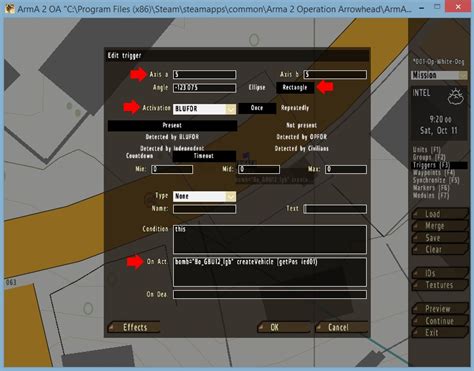474x371 pixels.
Task: Click the Axis b input field
Action: pyautogui.click(x=335, y=74)
